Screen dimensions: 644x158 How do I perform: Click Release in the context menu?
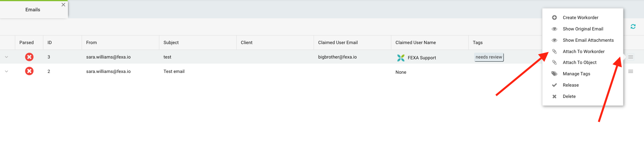coord(571,85)
